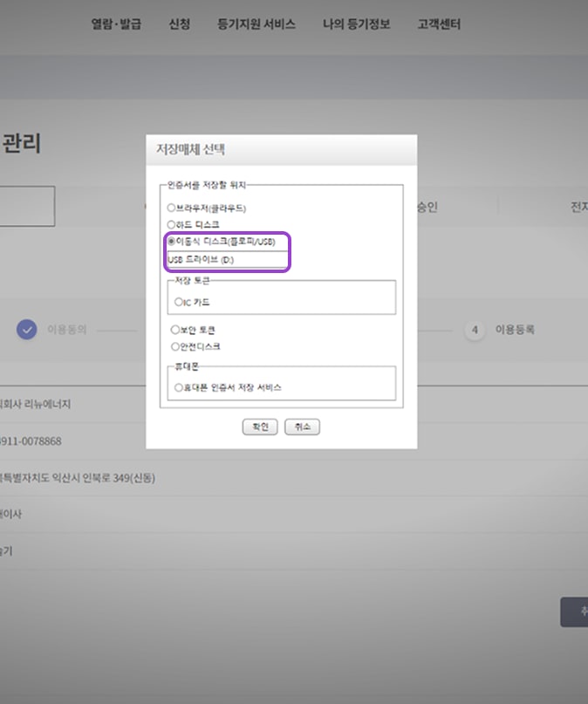
Task: Open 등기지원 서비스 menu
Action: coord(256,24)
